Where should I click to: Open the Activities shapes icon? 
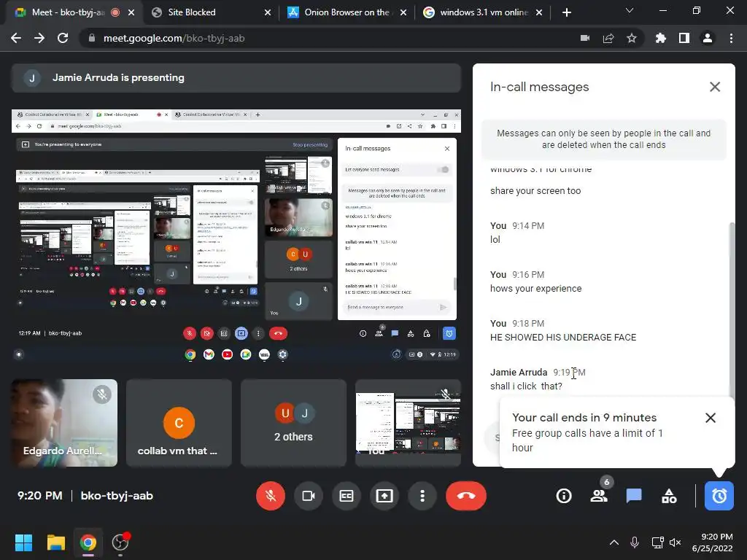pos(669,496)
